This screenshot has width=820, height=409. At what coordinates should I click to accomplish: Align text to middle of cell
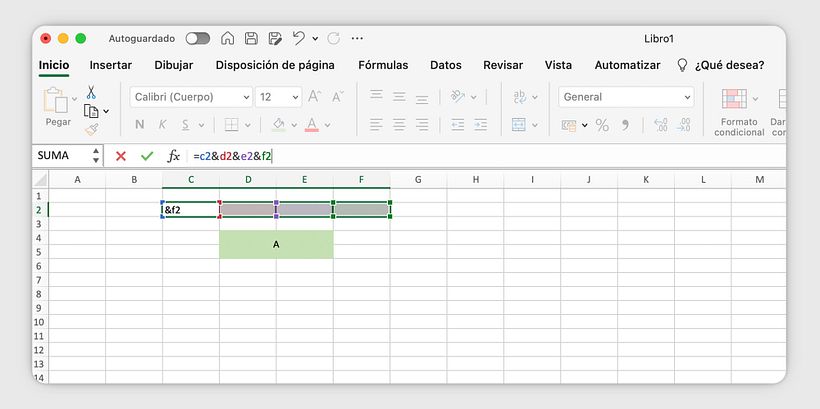click(x=399, y=97)
